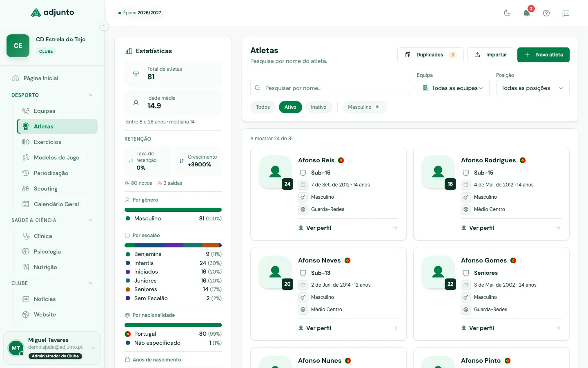The image size is (588, 368).
Task: Click the calendar icon on Afonso Neves card
Action: point(303,285)
